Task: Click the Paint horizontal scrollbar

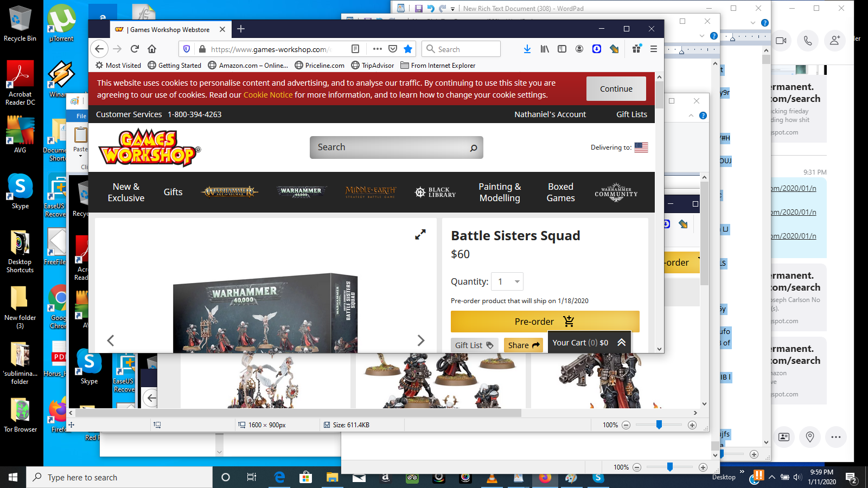Action: (297, 413)
